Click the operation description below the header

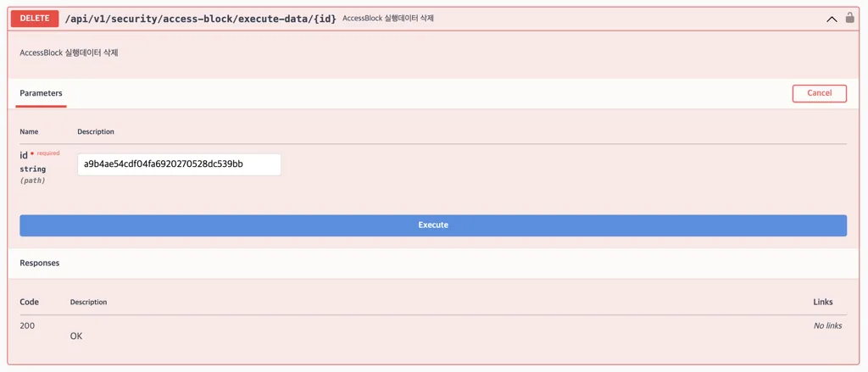click(69, 53)
